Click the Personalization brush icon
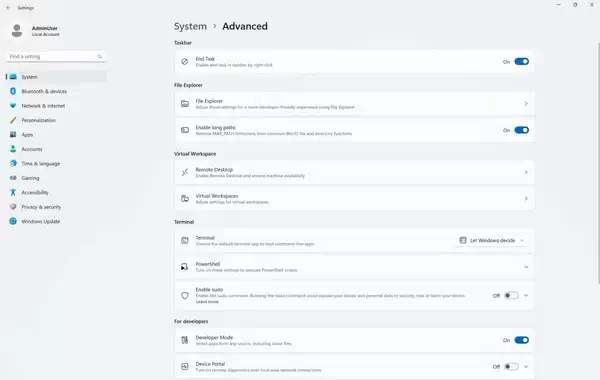Image resolution: width=600 pixels, height=380 pixels. (x=13, y=120)
